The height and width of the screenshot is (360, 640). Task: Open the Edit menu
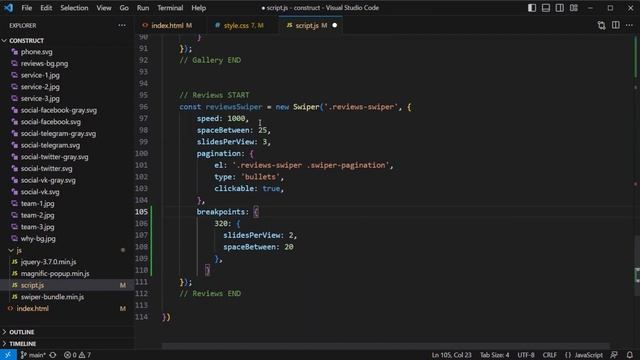click(46, 8)
